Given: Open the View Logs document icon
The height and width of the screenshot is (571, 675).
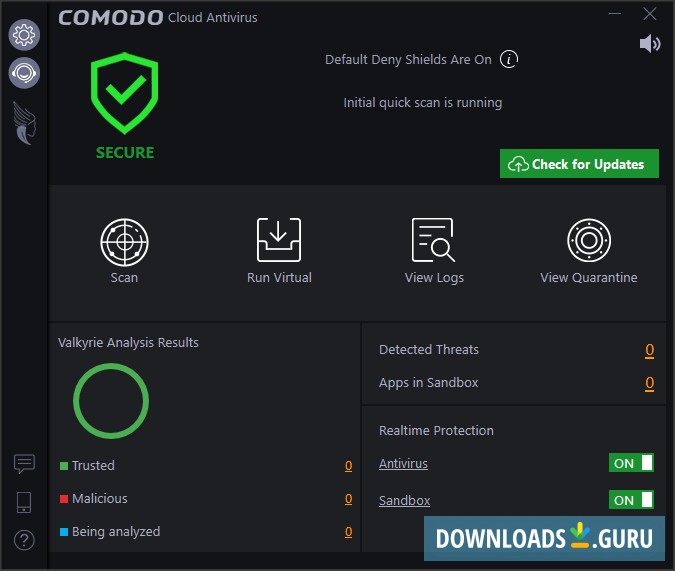Looking at the screenshot, I should point(433,240).
